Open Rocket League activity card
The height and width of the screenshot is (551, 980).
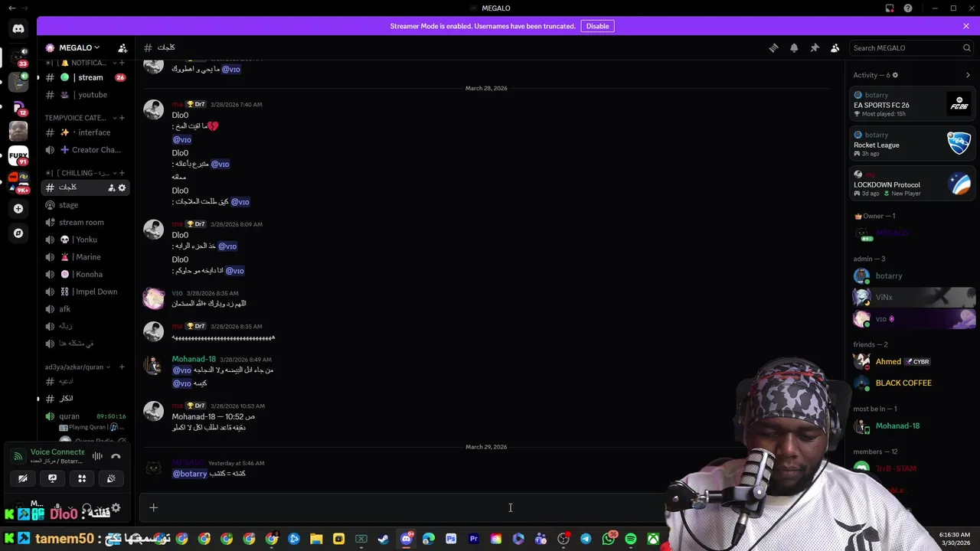pyautogui.click(x=914, y=144)
